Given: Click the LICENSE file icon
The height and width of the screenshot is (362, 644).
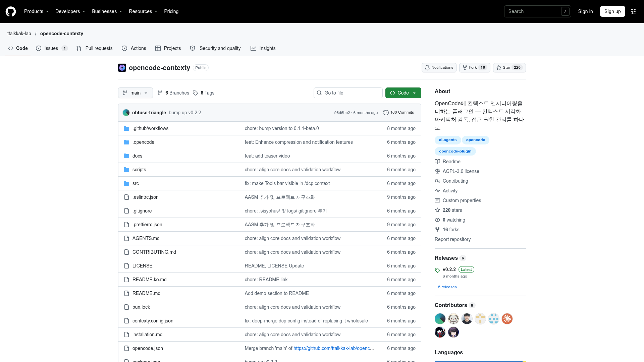Looking at the screenshot, I should (x=126, y=266).
